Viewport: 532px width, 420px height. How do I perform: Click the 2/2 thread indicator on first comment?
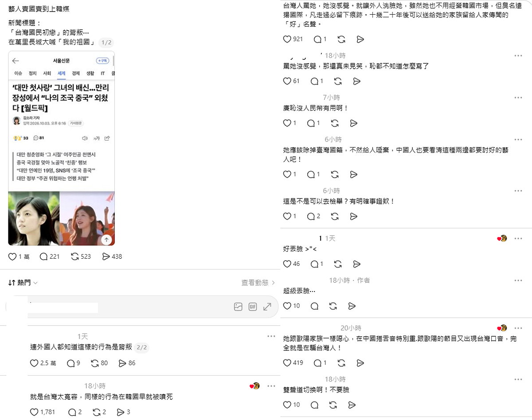pyautogui.click(x=142, y=347)
